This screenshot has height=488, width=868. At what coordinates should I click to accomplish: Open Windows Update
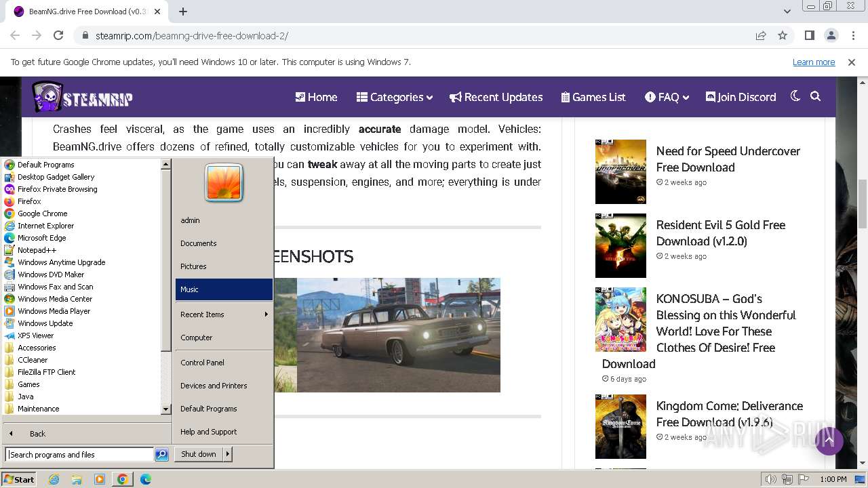point(45,323)
